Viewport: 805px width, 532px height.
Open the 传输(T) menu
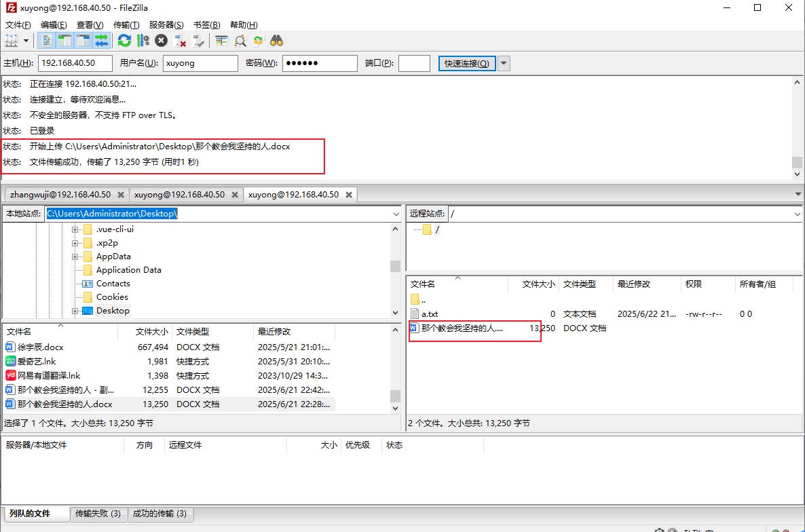pyautogui.click(x=126, y=25)
